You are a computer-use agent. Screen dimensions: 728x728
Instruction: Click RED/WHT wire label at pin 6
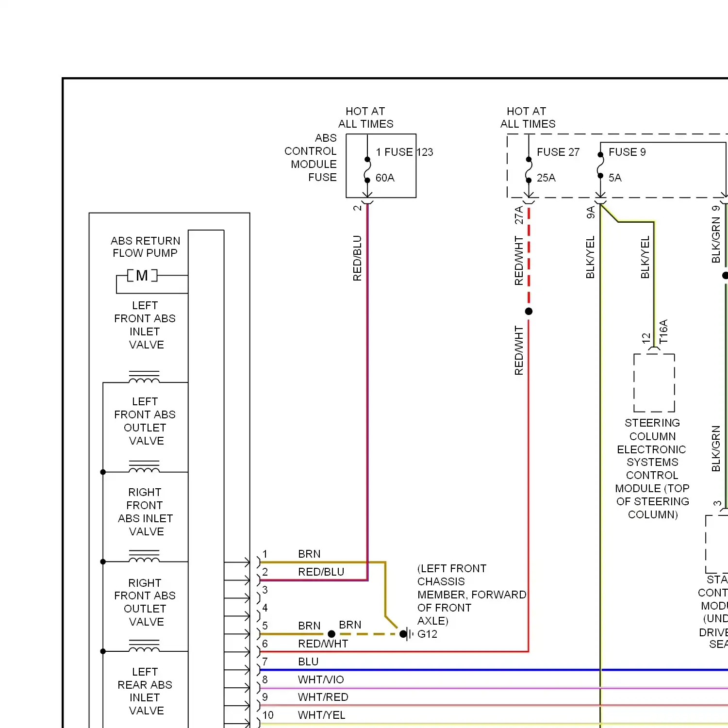tap(323, 644)
